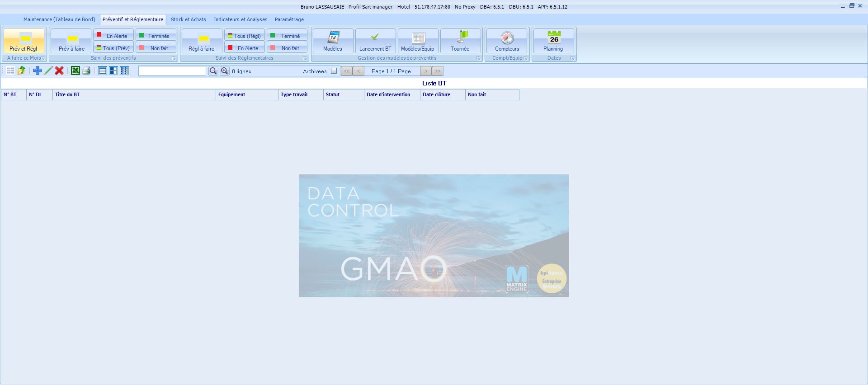868x385 pixels.
Task: Expand Suivi des Réglementaires group launcher
Action: [x=305, y=58]
